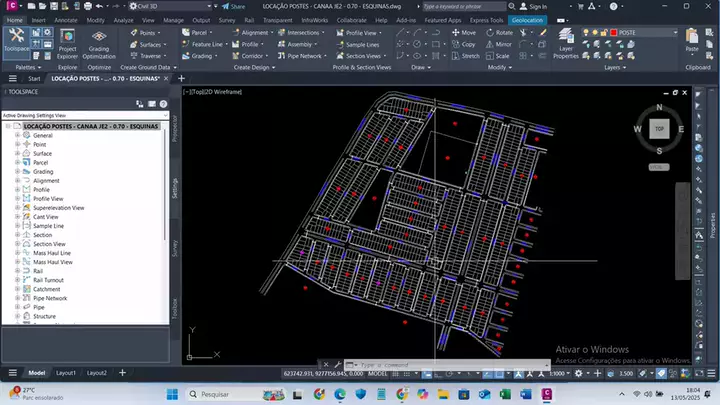
Task: Open Toolspace help icon
Action: 163,104
